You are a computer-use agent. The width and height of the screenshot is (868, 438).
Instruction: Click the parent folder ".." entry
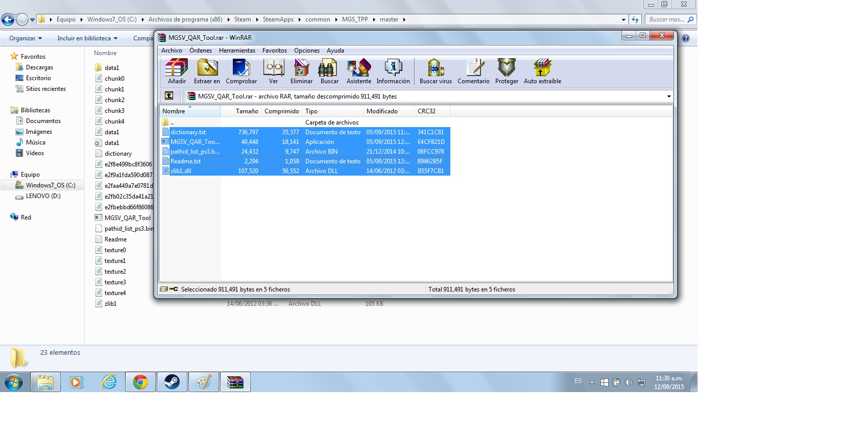point(168,123)
